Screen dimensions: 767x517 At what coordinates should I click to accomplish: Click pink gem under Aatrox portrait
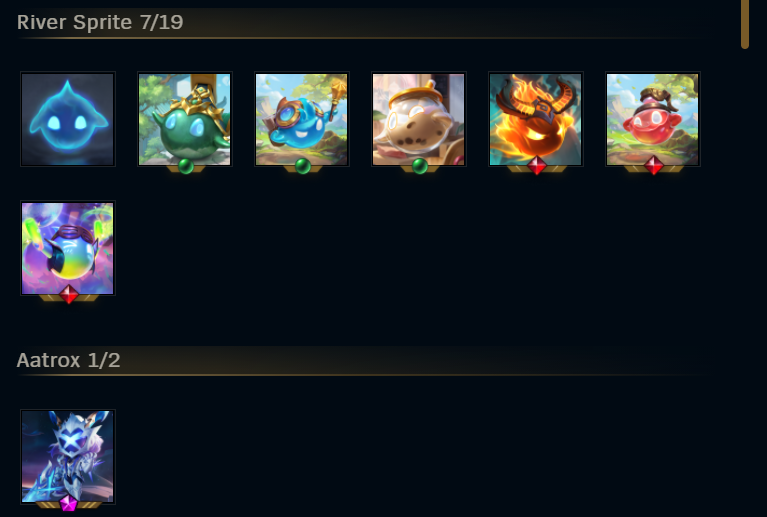(68, 504)
